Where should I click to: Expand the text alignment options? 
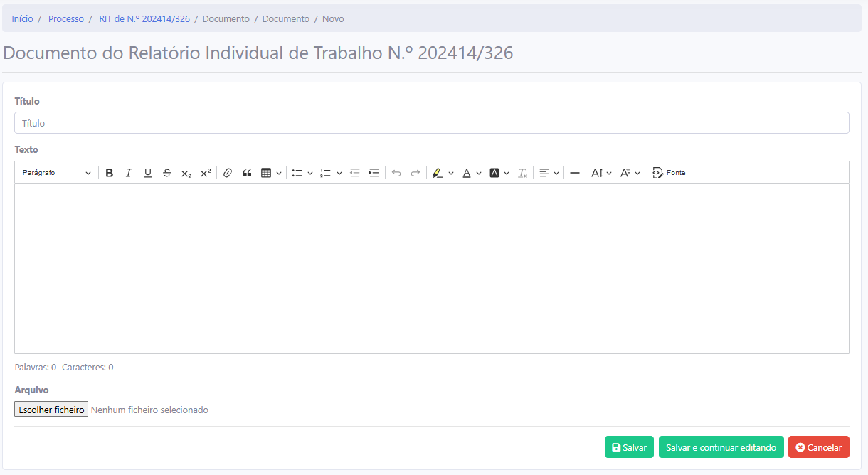tap(549, 173)
